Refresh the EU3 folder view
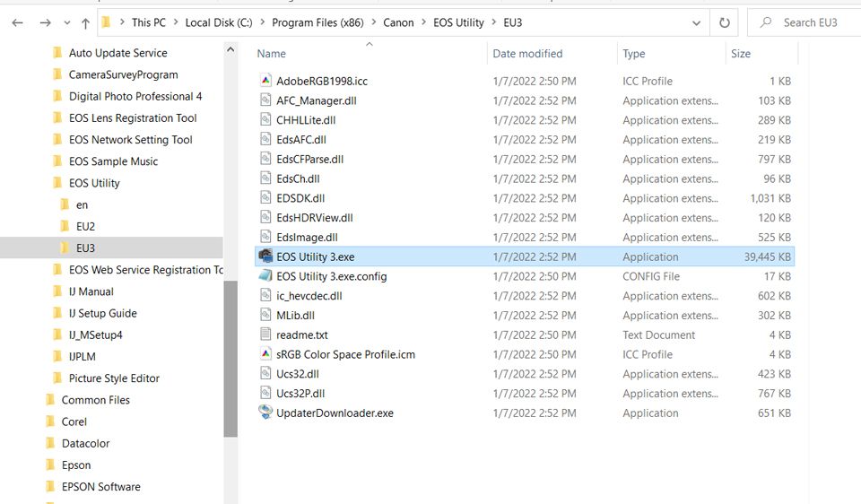The height and width of the screenshot is (504, 861). [x=725, y=22]
